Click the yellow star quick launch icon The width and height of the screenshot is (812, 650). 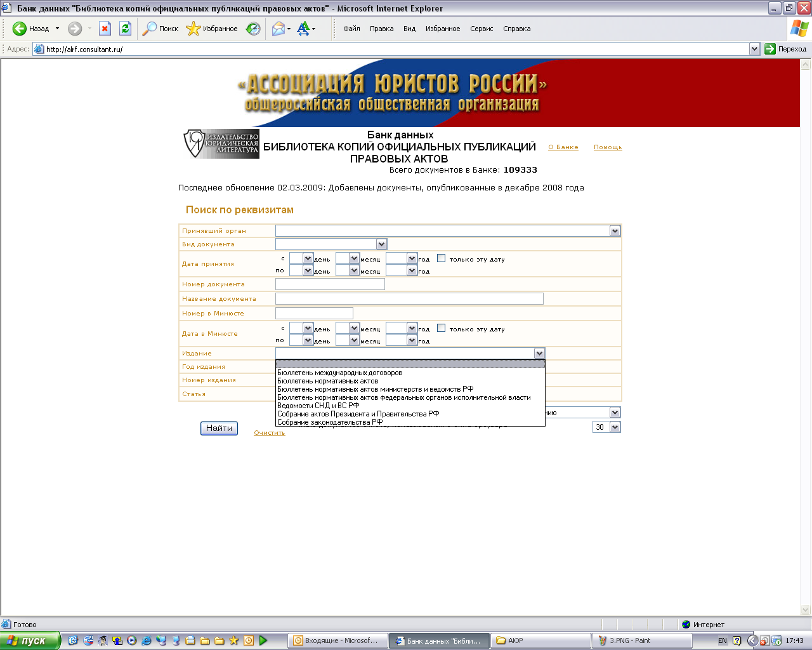tap(234, 640)
